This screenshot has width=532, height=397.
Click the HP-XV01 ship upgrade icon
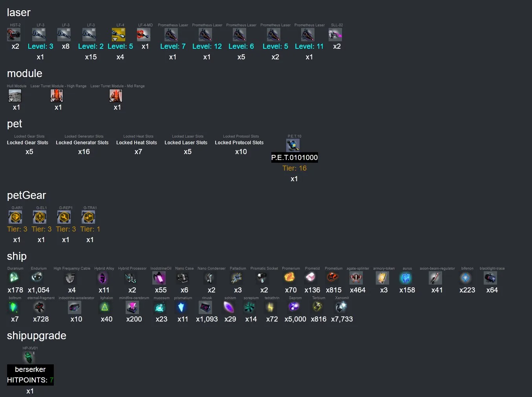coord(29,357)
